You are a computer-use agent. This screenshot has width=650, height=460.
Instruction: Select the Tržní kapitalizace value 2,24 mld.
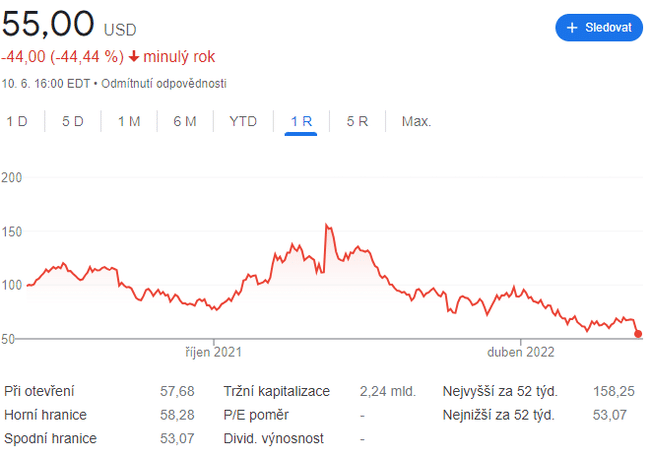click(x=391, y=391)
